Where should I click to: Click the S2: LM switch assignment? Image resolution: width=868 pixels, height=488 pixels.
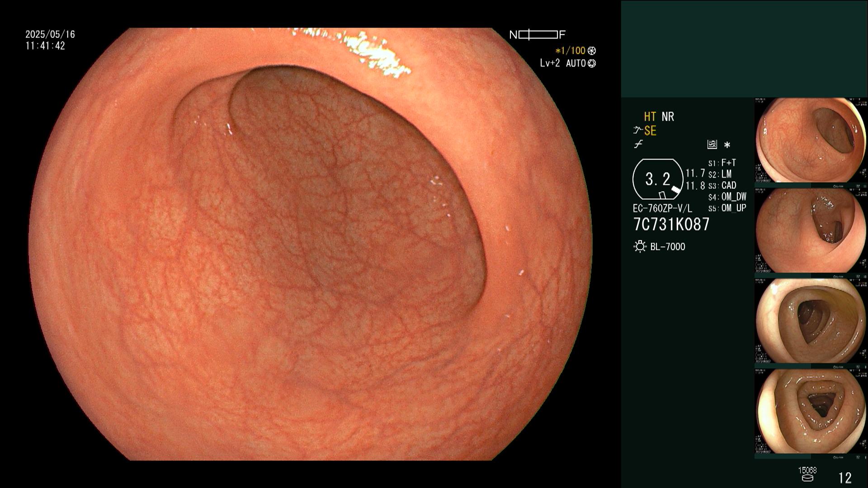click(x=720, y=174)
